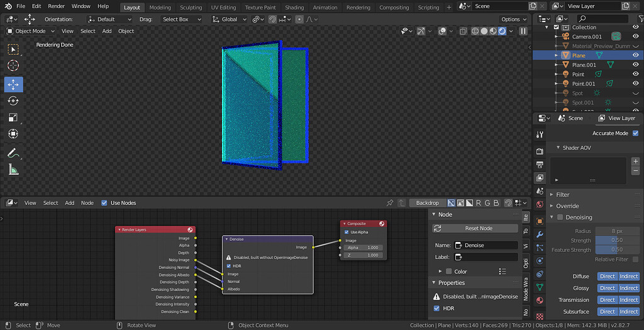
Task: Hide Camera.001 in the outliner
Action: coord(636,36)
